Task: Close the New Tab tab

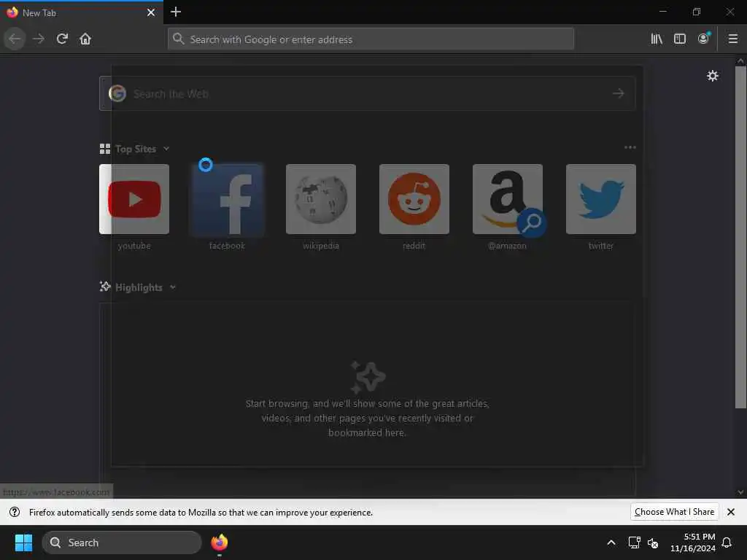Action: (151, 12)
